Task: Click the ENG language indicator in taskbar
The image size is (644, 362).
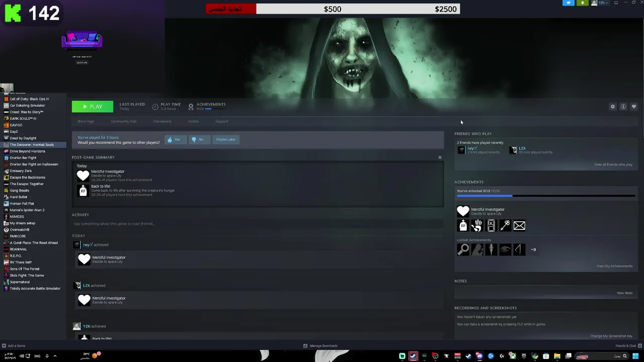Action: click(37, 356)
